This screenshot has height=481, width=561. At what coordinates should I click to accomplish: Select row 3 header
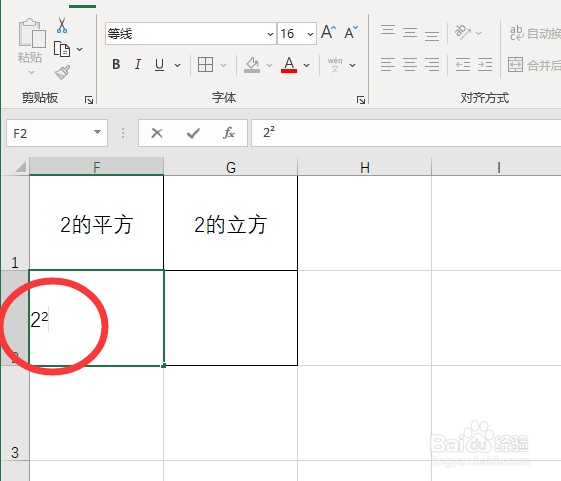point(15,413)
